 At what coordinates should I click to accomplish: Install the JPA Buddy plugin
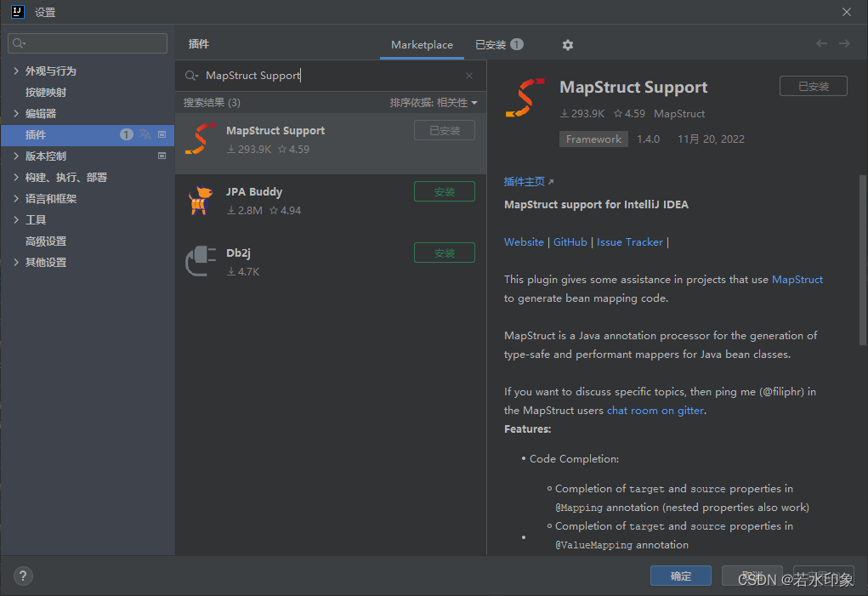coord(444,191)
